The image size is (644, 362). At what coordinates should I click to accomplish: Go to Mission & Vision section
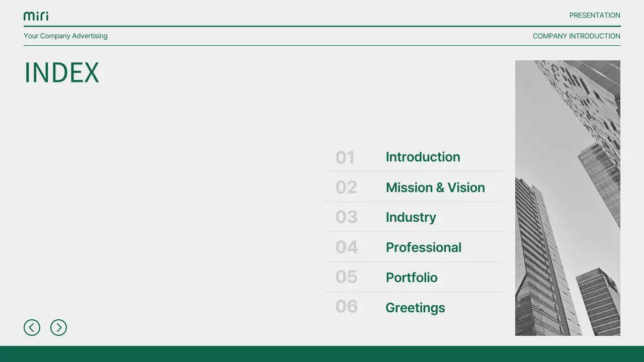pos(435,188)
